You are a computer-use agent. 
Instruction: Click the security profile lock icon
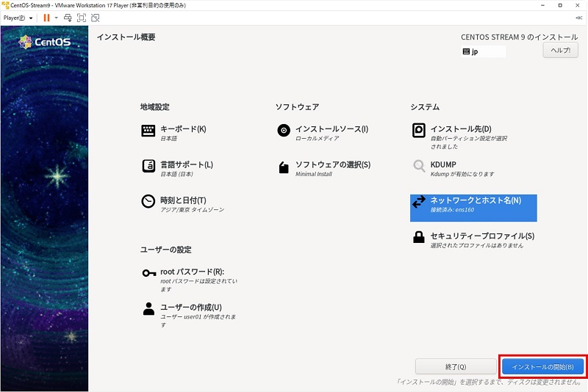[418, 237]
